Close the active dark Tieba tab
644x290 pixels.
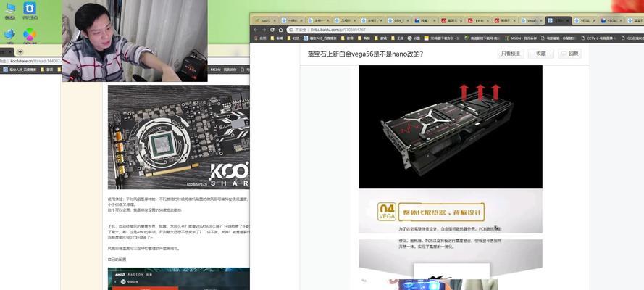(x=568, y=20)
